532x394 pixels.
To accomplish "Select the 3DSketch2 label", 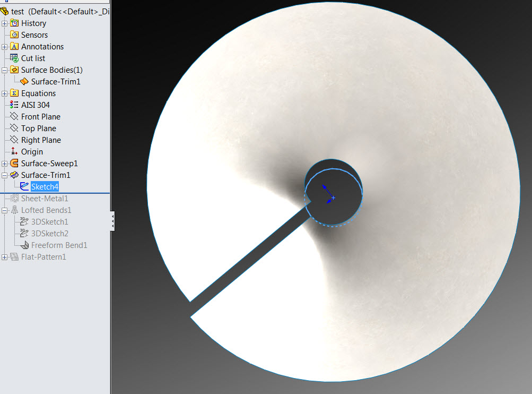I will point(50,233).
